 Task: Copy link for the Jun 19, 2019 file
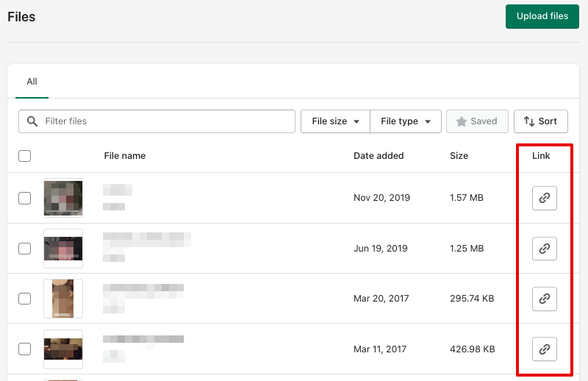click(x=544, y=249)
